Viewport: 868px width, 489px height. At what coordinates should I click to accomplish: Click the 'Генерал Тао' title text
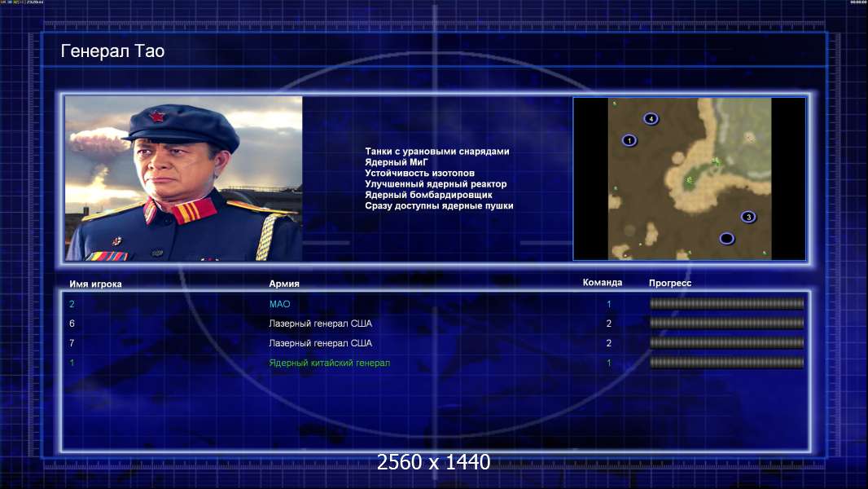click(112, 51)
